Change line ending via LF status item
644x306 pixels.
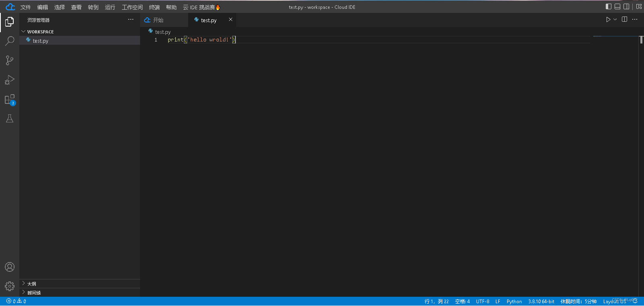(x=498, y=301)
